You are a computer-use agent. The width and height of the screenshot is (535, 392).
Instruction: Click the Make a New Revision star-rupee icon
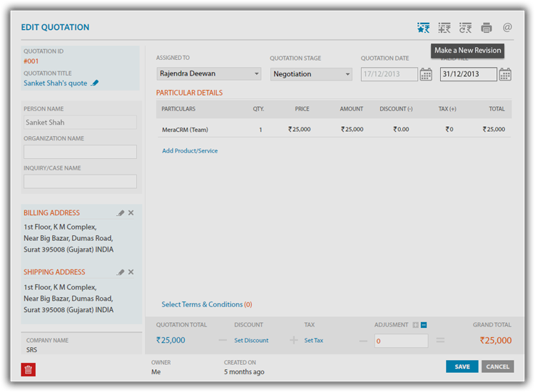424,28
